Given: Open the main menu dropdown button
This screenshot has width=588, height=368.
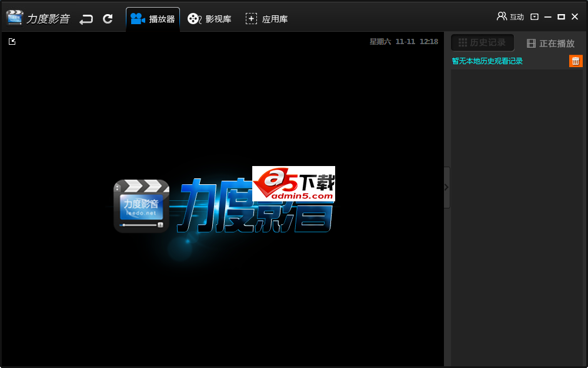Looking at the screenshot, I should click(534, 17).
